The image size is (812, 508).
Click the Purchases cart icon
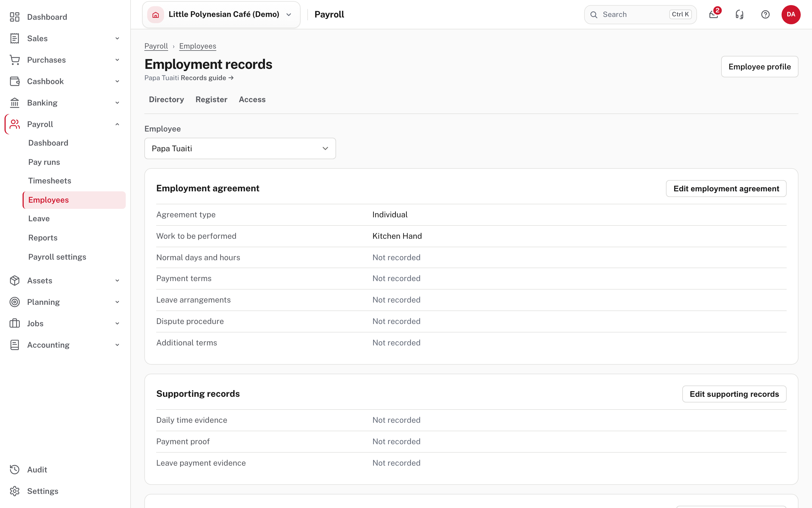tap(14, 60)
